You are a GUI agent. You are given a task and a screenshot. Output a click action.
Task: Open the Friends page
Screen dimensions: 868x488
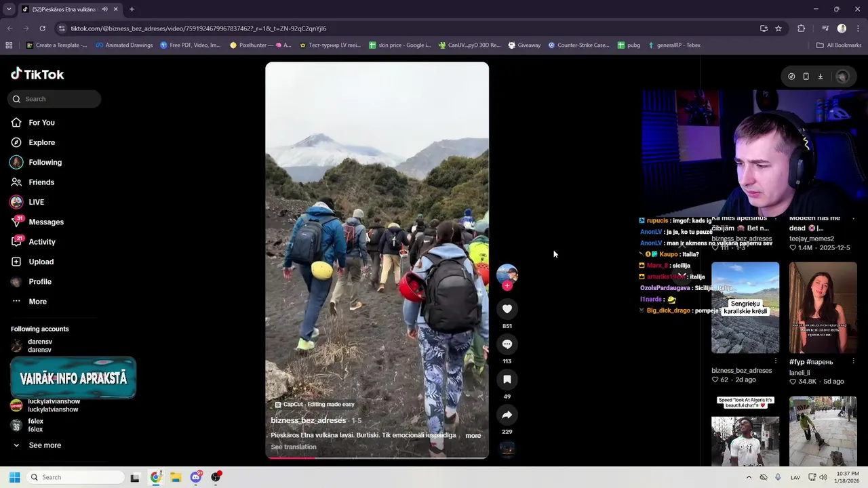[41, 182]
